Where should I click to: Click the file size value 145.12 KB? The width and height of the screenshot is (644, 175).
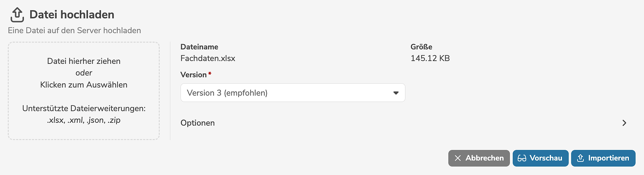(430, 58)
